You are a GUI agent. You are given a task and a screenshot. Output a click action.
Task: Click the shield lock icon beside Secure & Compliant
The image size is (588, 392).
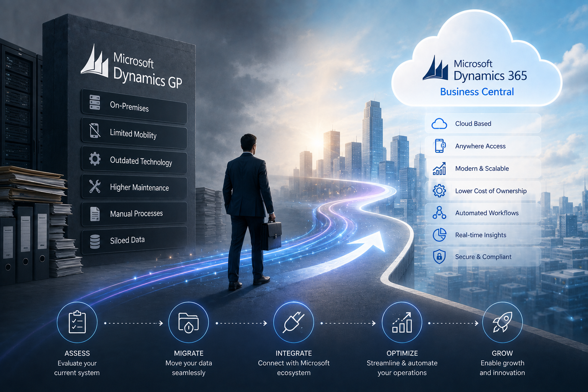coord(439,256)
